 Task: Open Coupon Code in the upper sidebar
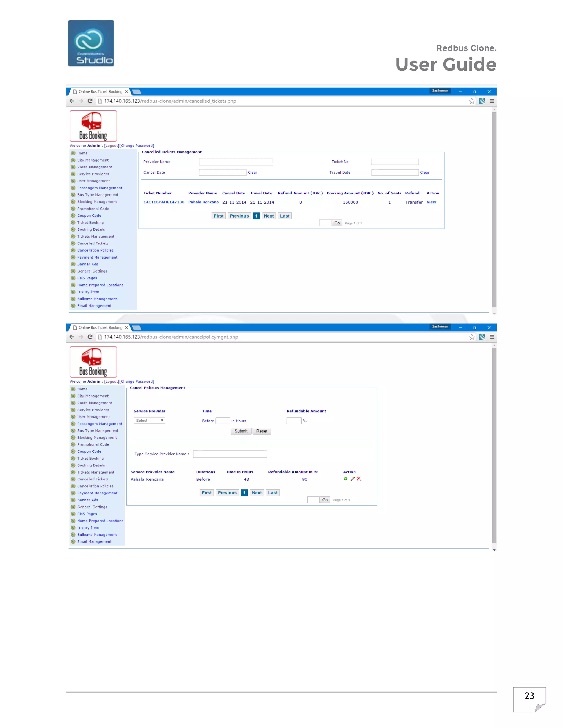(x=89, y=216)
